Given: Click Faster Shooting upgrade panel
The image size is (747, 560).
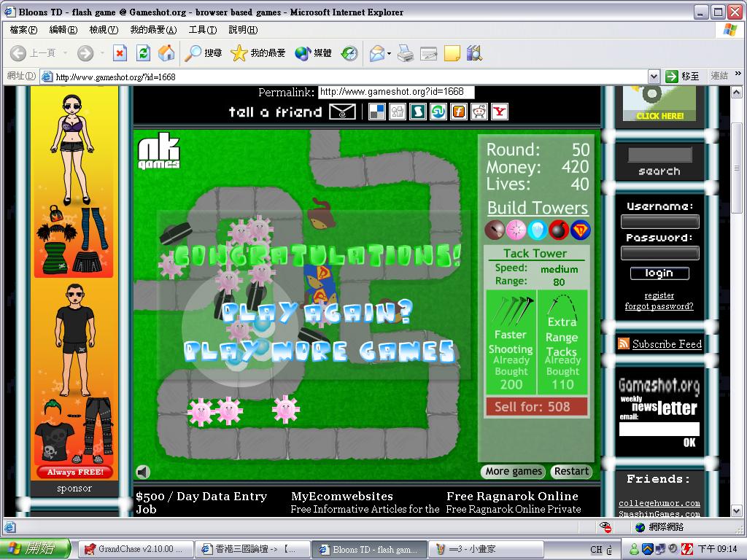Looking at the screenshot, I should tap(511, 343).
